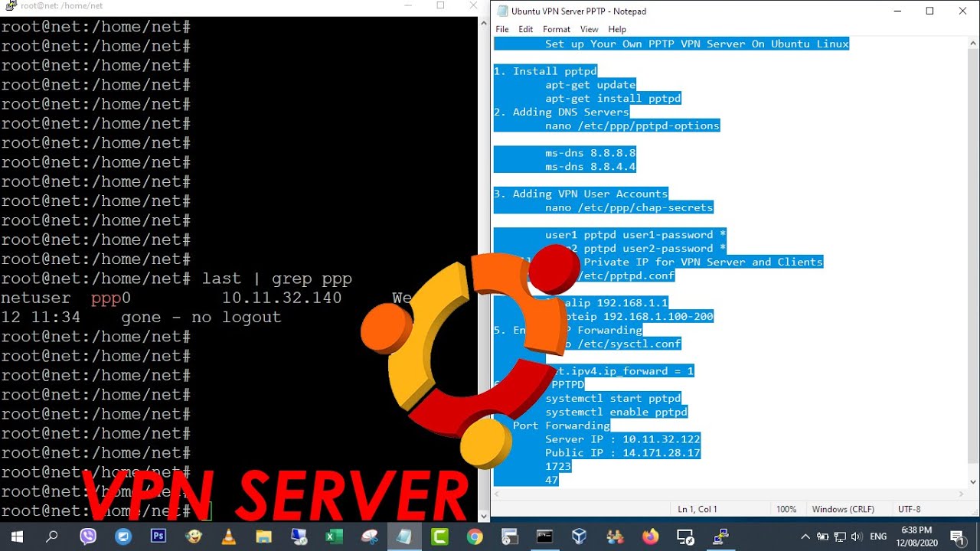
Task: Click 'apt-get install pptpd' line
Action: pos(612,98)
